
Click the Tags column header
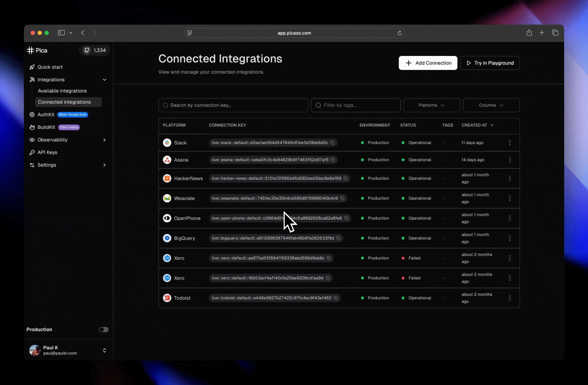(x=448, y=125)
